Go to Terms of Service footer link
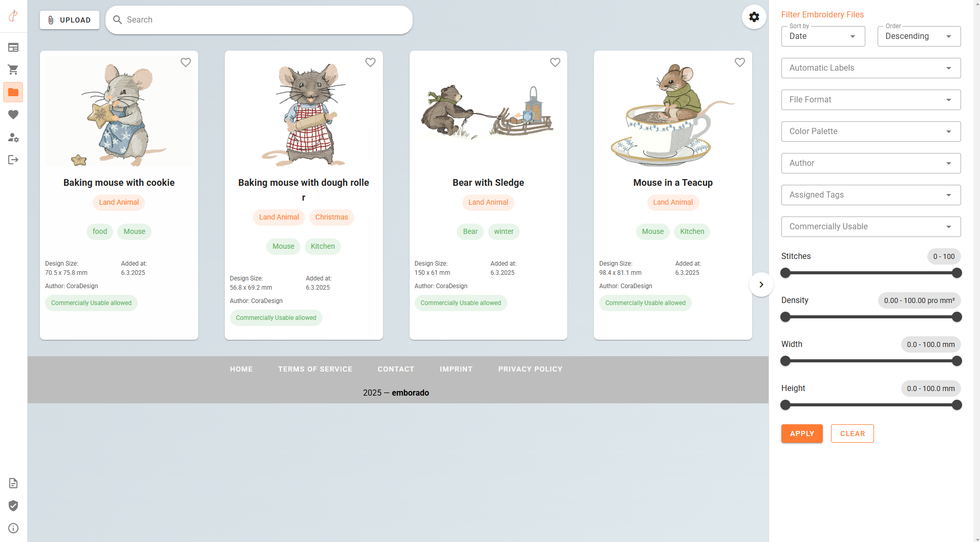Viewport: 980px width, 542px height. tap(315, 369)
